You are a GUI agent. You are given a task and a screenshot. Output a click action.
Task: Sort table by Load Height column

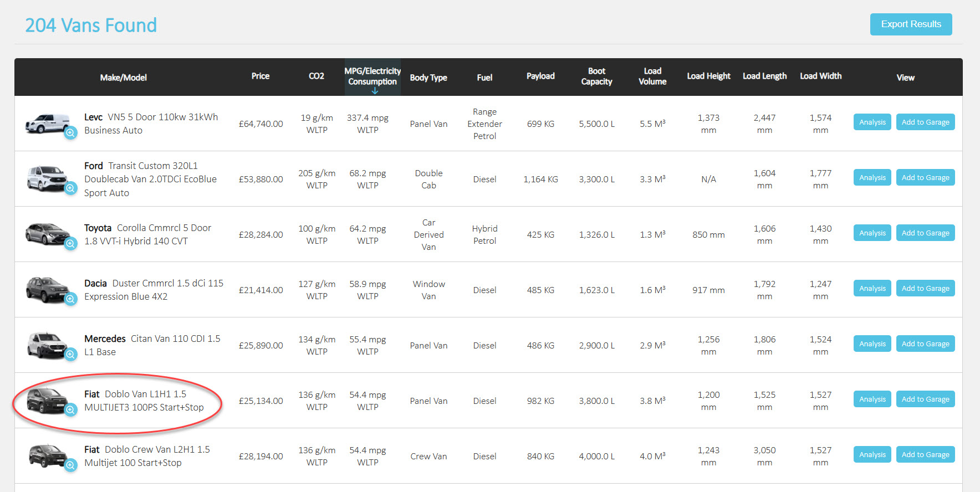[x=708, y=76]
